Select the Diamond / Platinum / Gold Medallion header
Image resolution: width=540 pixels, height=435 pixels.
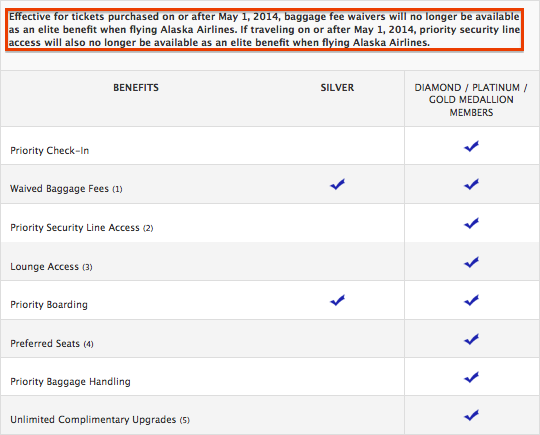pos(471,100)
